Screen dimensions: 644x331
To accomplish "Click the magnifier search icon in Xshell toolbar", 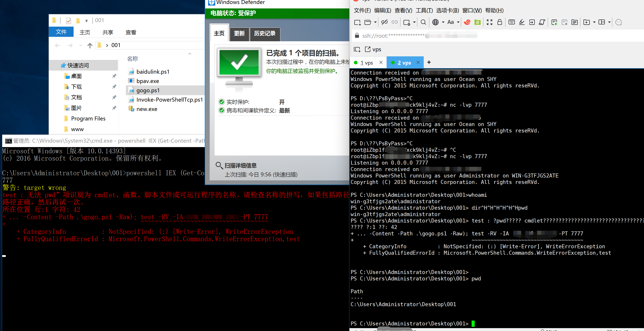I will coord(423,22).
